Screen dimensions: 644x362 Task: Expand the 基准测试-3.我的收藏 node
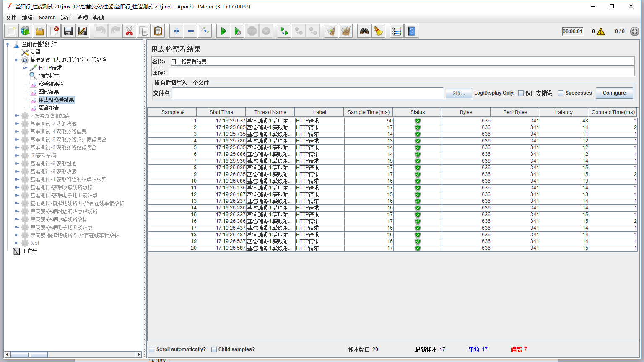tap(16, 124)
